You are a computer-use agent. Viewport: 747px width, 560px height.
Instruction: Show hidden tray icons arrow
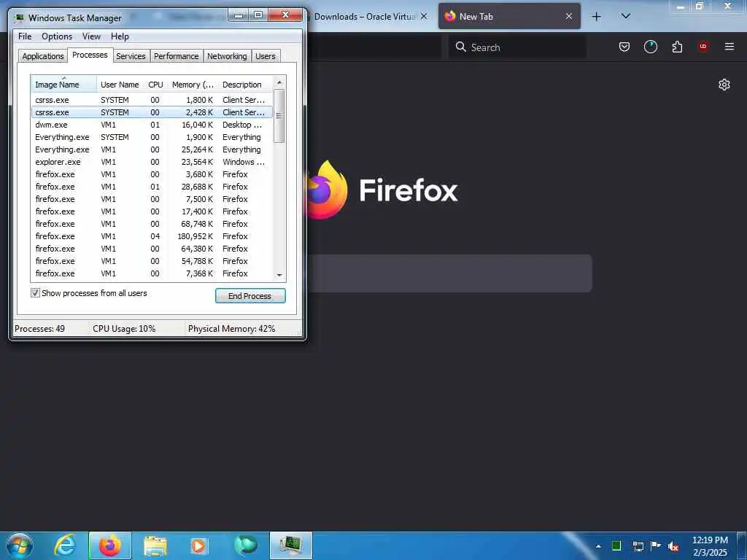[x=598, y=546]
